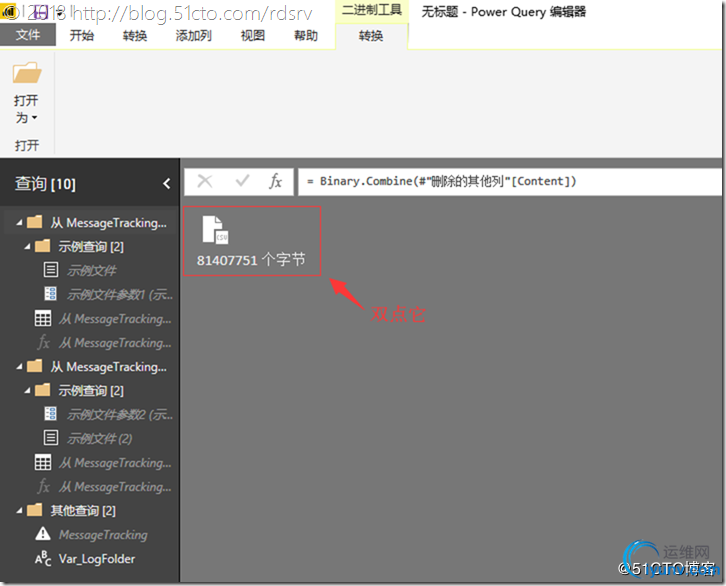The image size is (726, 586).
Task: Expand the 打开为 dropdown arrow
Action: (34, 118)
